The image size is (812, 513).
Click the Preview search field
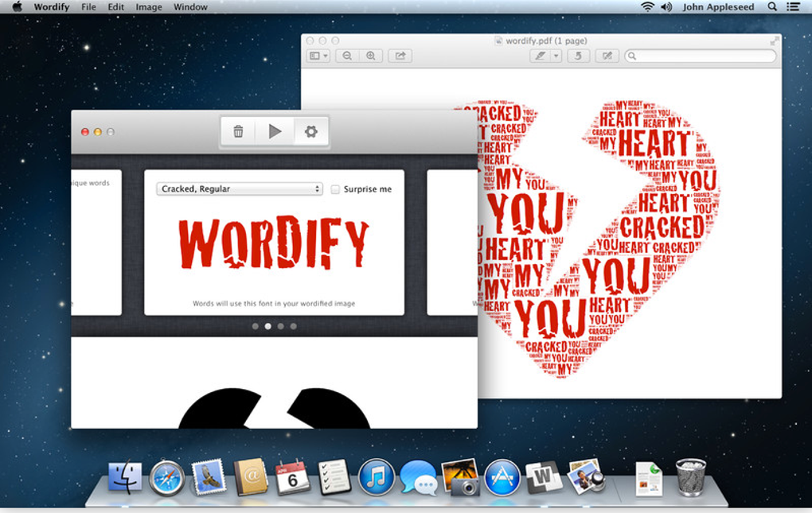point(701,56)
